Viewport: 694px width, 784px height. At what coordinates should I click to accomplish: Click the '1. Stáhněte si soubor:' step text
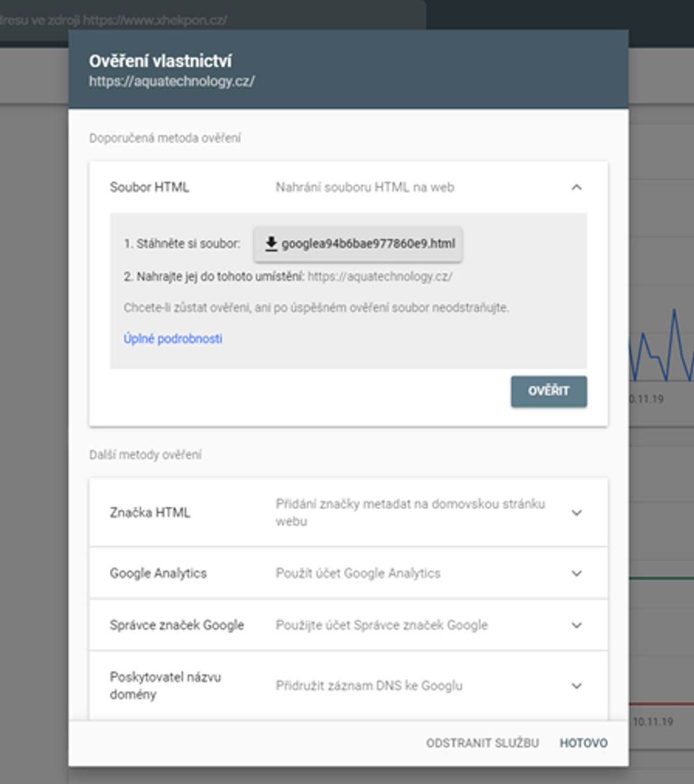(182, 244)
